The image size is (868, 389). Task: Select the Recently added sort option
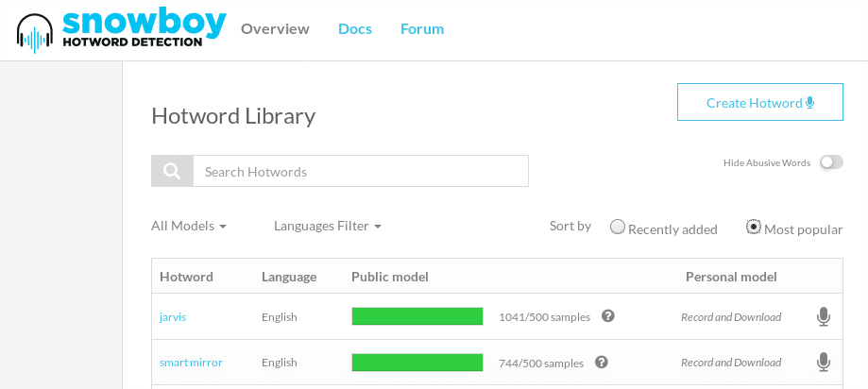(x=618, y=227)
